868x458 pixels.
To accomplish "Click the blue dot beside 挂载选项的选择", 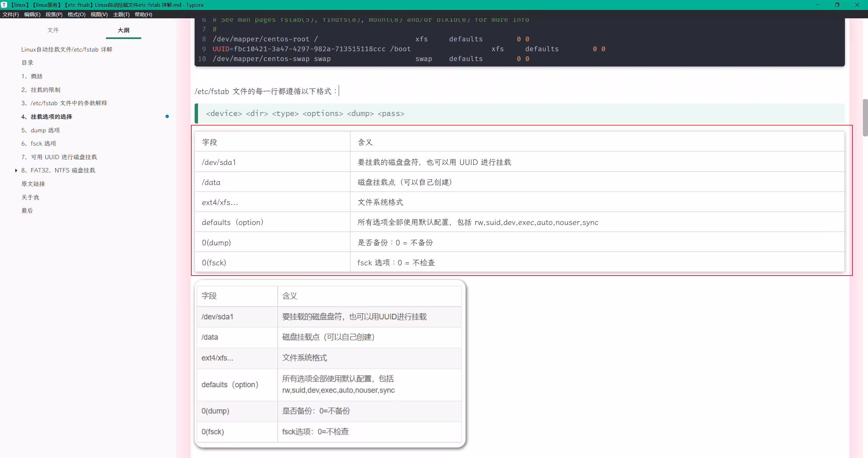I will (167, 116).
